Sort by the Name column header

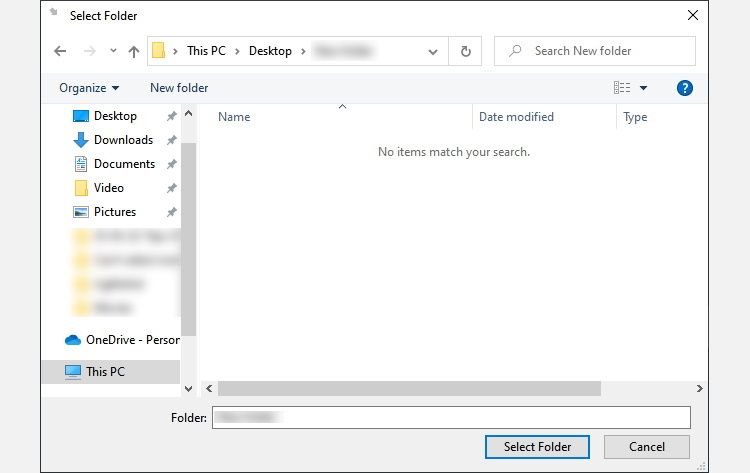click(234, 117)
